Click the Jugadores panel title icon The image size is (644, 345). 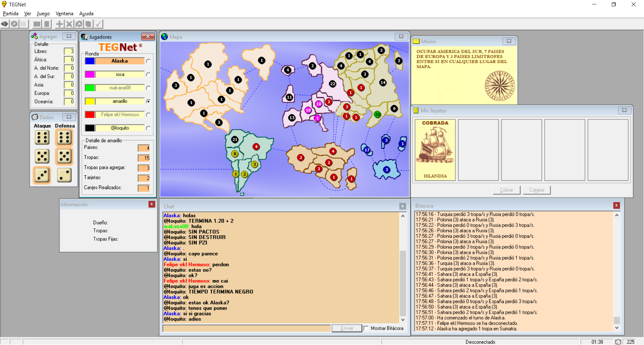click(84, 37)
